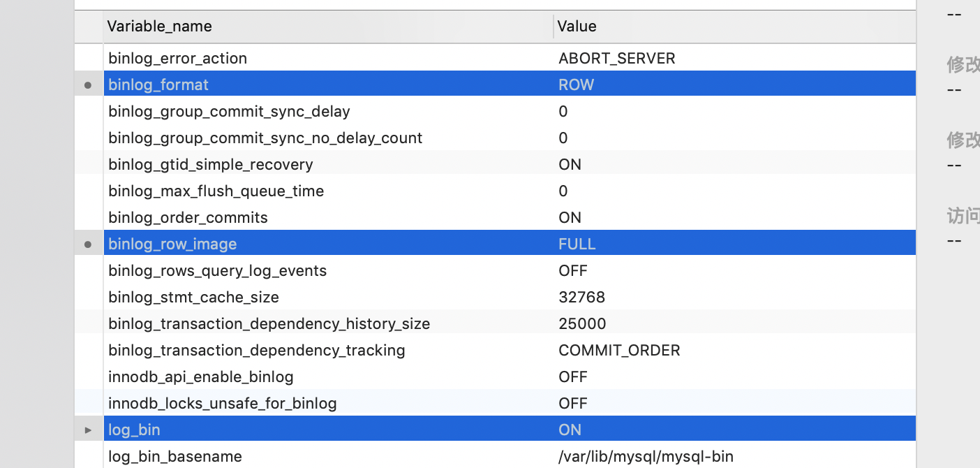Click the current-row arrow beside log_bin

point(88,430)
